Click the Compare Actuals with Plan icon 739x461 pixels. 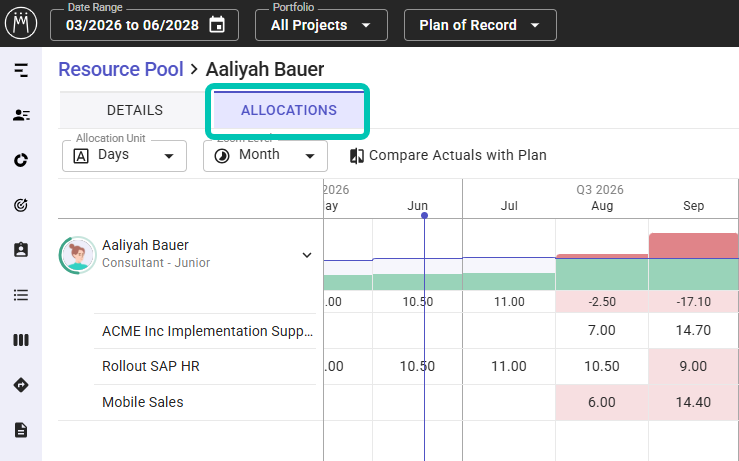tap(357, 156)
